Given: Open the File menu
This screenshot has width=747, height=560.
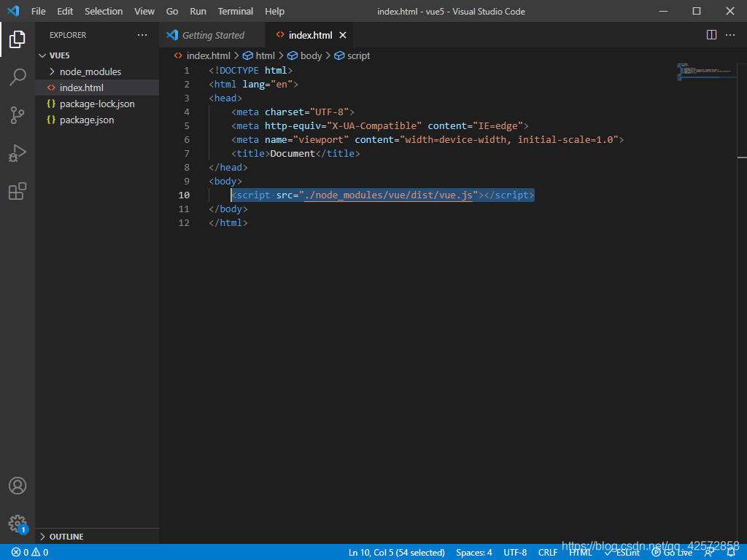Looking at the screenshot, I should pos(39,11).
